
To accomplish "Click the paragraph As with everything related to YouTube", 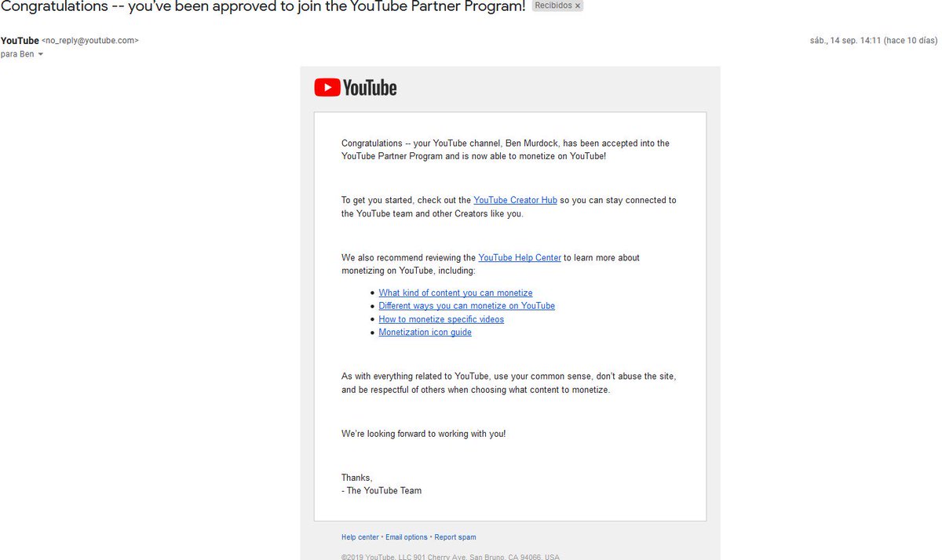I will [x=509, y=383].
